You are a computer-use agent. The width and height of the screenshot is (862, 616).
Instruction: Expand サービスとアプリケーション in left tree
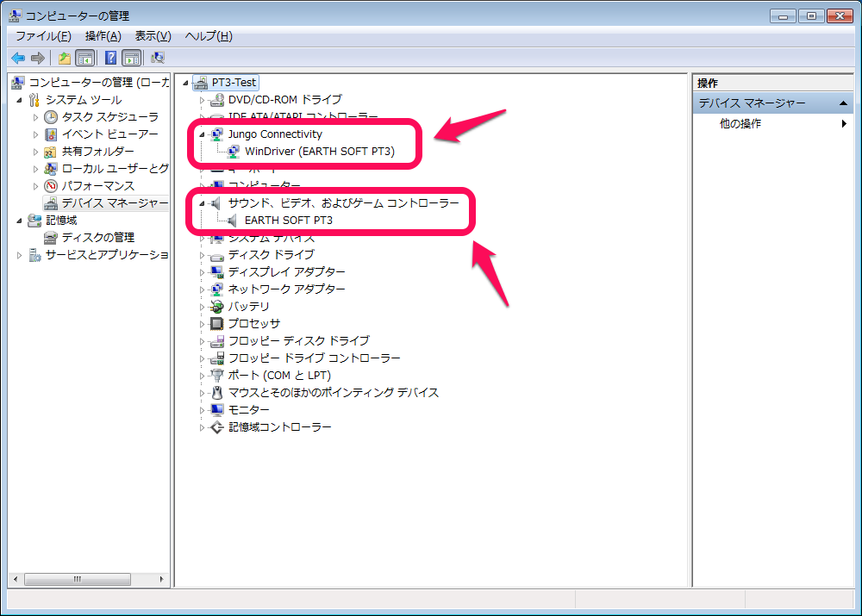[x=19, y=255]
